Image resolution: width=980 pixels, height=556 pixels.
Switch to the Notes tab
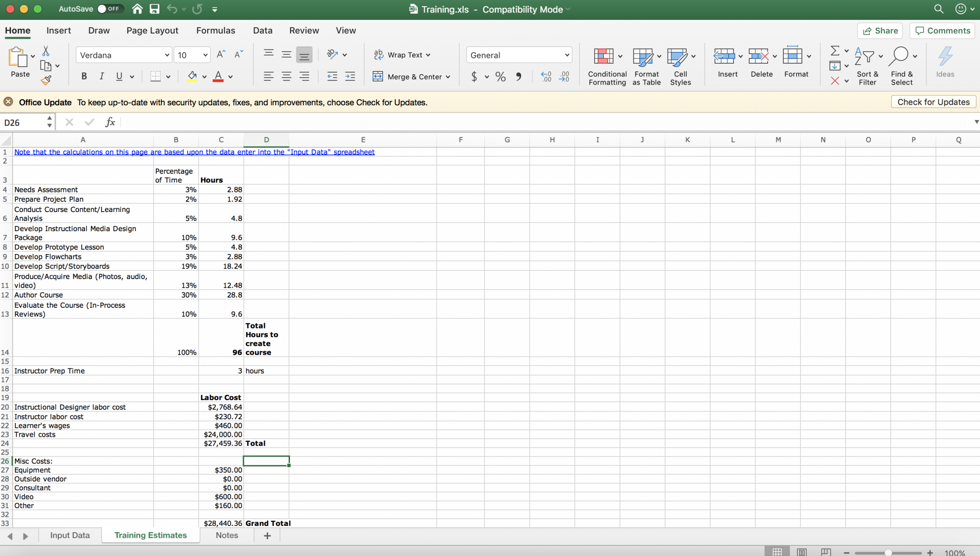tap(227, 535)
